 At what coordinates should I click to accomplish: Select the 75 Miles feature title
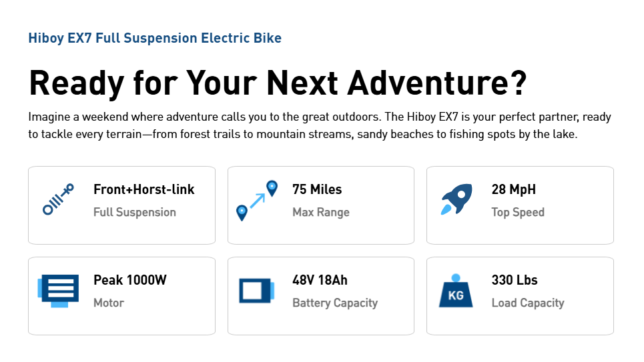tap(317, 189)
